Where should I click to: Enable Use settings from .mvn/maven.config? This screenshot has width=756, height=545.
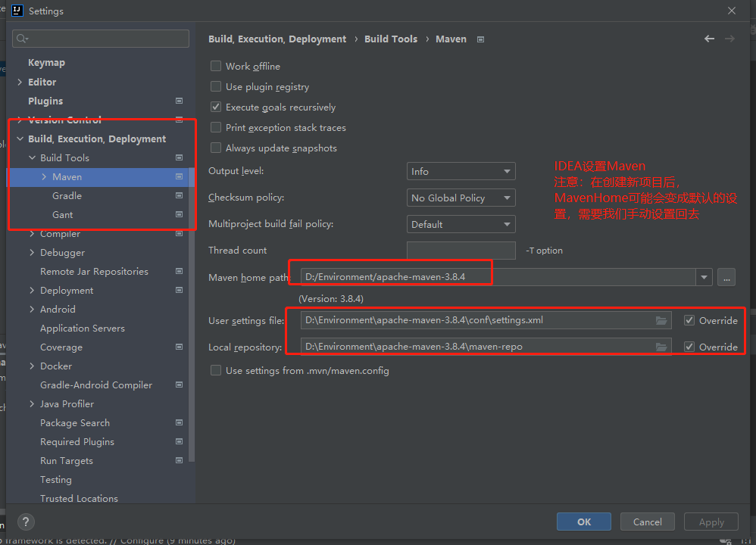tap(216, 371)
